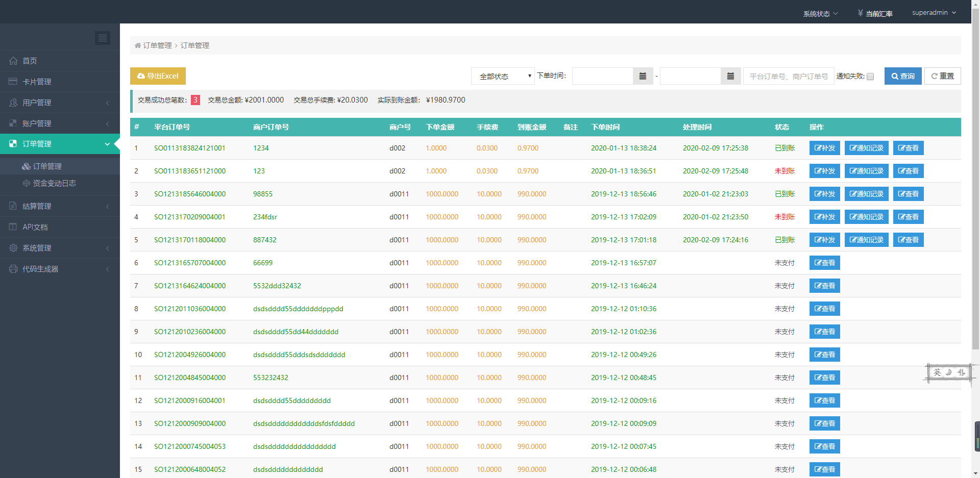Click 补发 for order SO0113183824121001
This screenshot has width=980, height=478.
pos(825,148)
